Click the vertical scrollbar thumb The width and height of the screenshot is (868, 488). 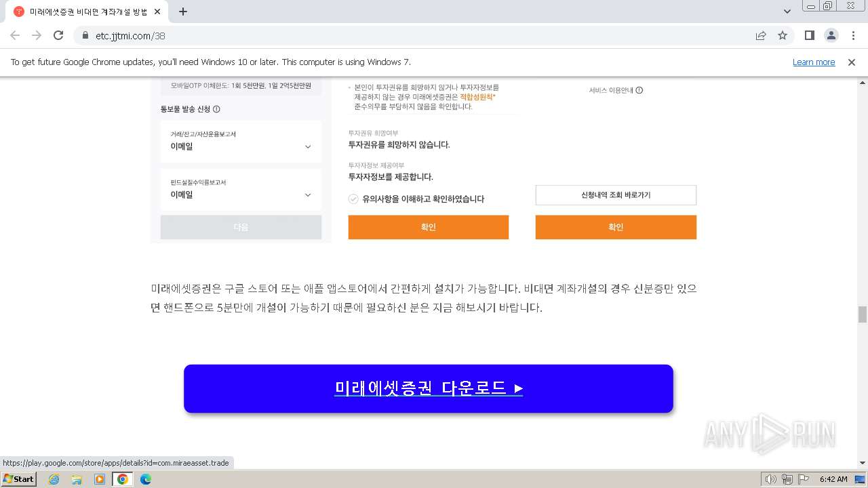863,314
